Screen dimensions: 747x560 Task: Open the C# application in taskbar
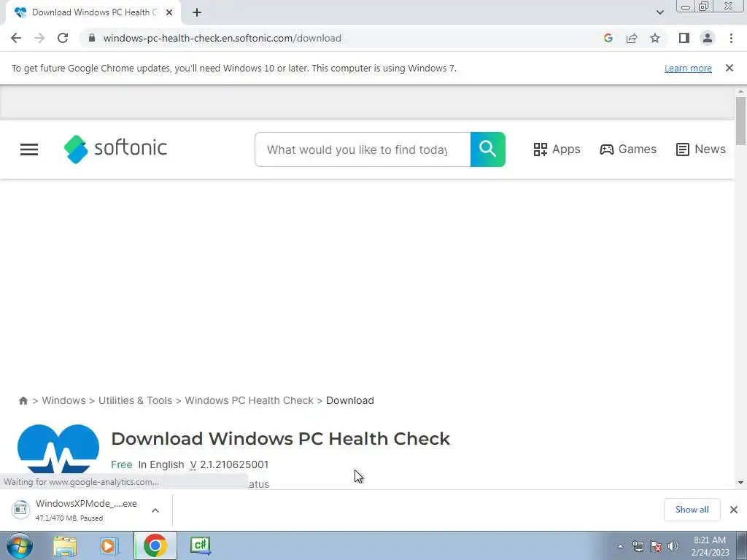click(x=200, y=545)
